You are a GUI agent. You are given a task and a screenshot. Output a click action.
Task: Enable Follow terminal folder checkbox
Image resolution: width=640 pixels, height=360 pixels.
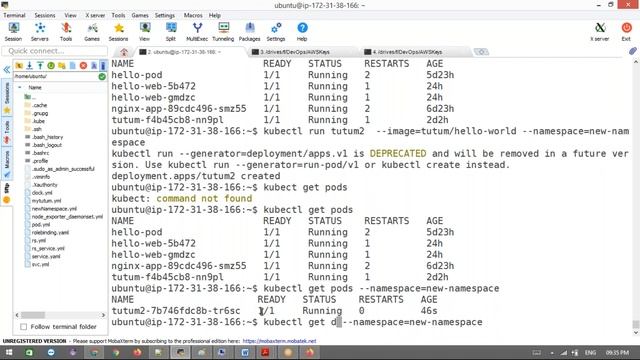pyautogui.click(x=24, y=327)
